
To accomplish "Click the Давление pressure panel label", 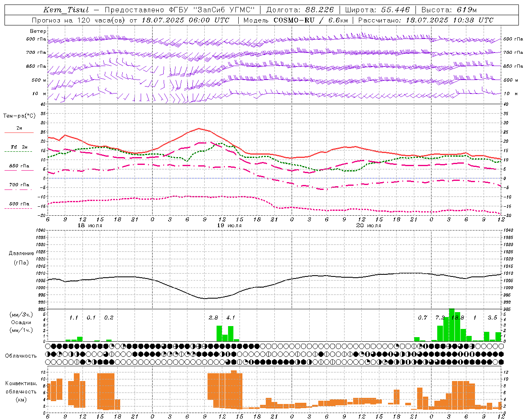I will click(x=21, y=253).
